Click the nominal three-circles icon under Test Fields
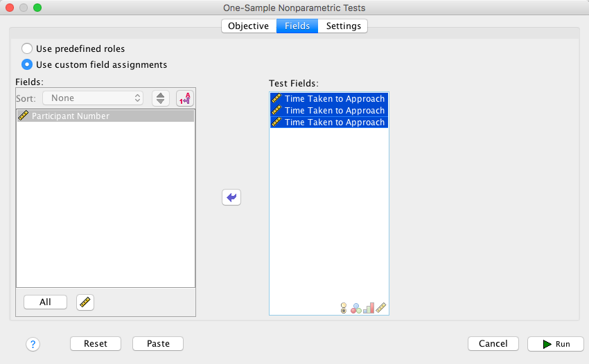The width and height of the screenshot is (589, 364). pos(356,308)
